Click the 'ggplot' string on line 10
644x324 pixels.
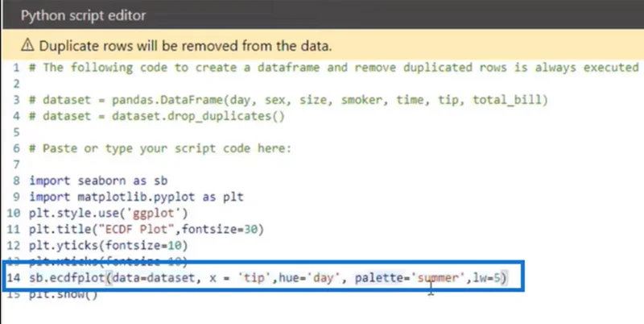coord(155,213)
